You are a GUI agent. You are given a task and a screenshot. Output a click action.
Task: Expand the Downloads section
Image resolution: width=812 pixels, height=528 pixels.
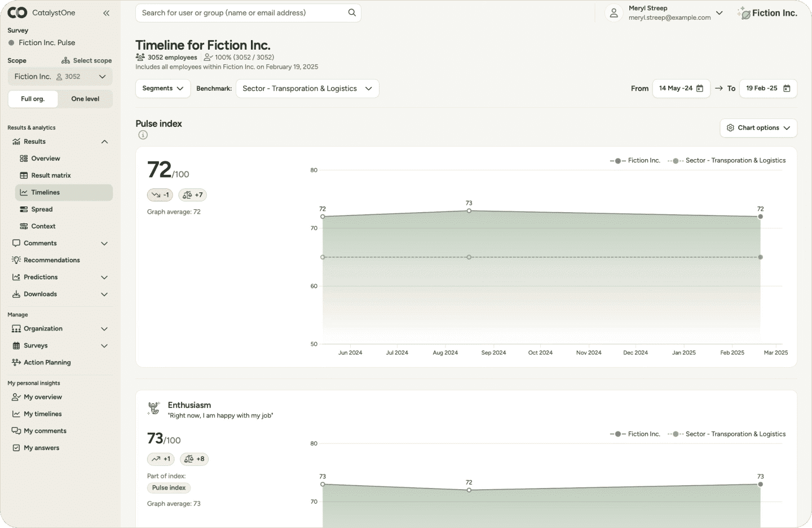(x=104, y=294)
